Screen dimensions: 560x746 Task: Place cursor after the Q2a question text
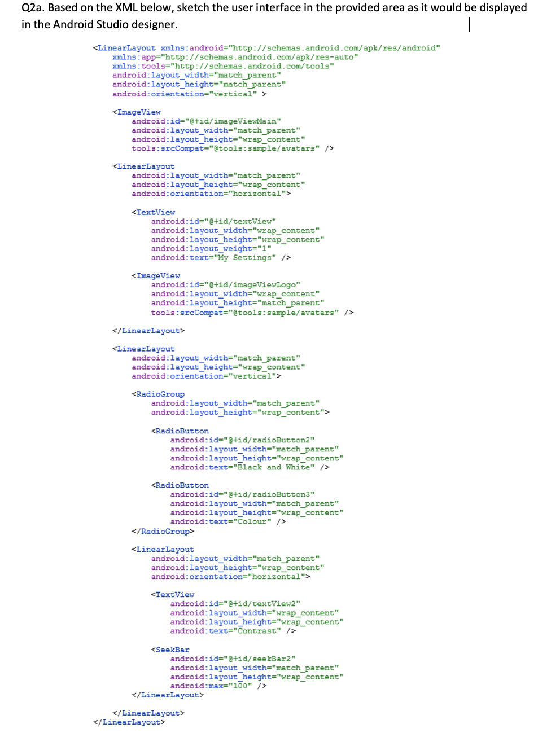(x=471, y=24)
